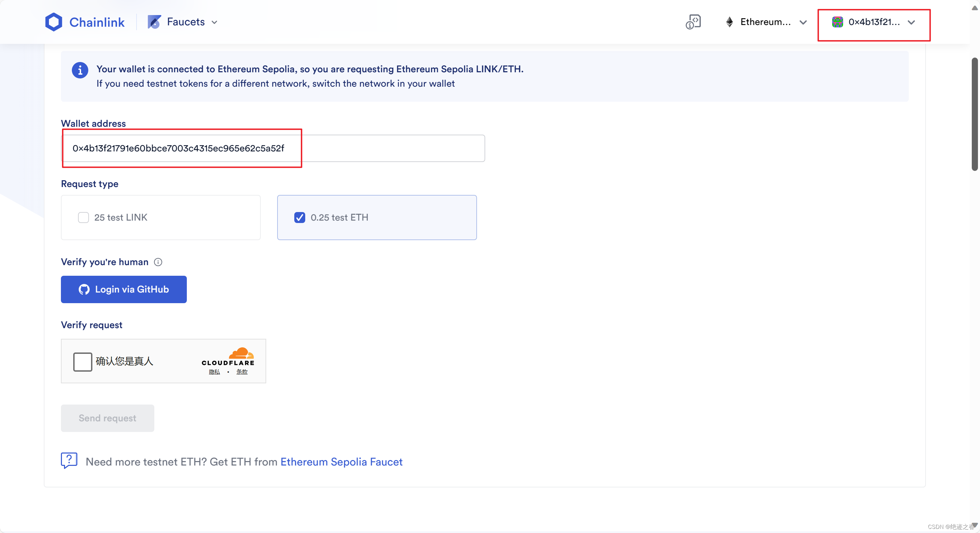
Task: Uncheck the 0.25 test ETH checkbox
Action: [x=299, y=218]
